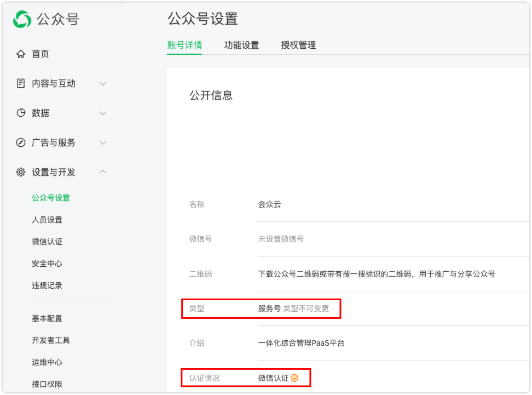The height and width of the screenshot is (395, 532).
Task: Expand the 内容与互动 chevron
Action: coord(102,83)
